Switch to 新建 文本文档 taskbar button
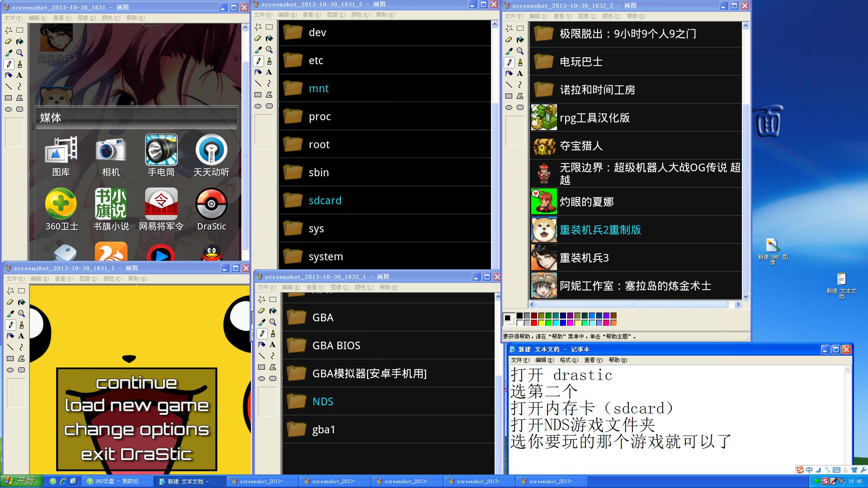868x488 pixels. point(190,481)
